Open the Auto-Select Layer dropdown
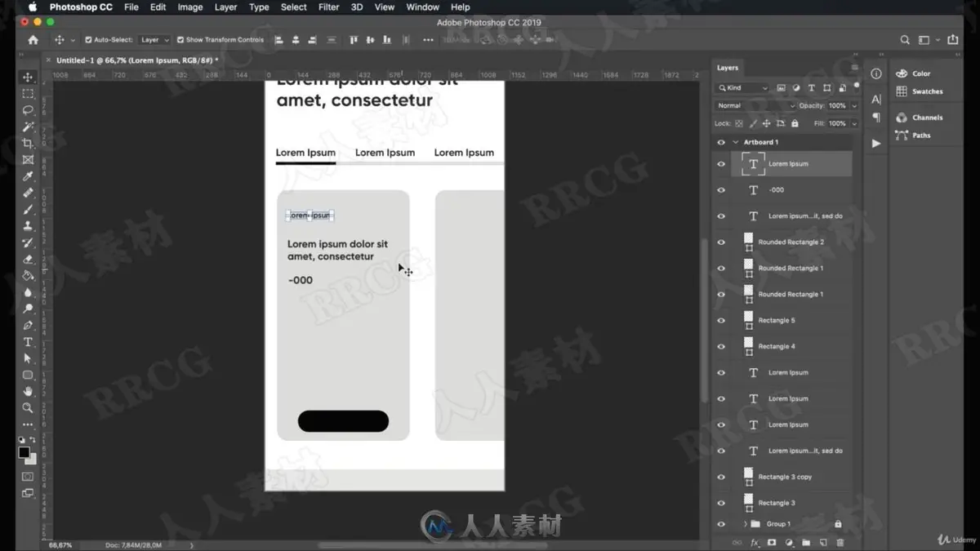The image size is (980, 551). (154, 40)
